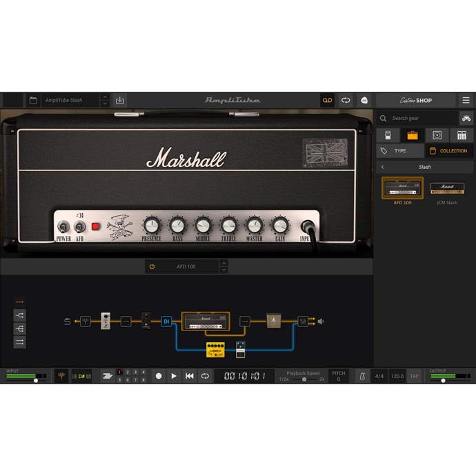Select the two-branch parallel routing icon
Screen dimensions: 476x476
20,315
